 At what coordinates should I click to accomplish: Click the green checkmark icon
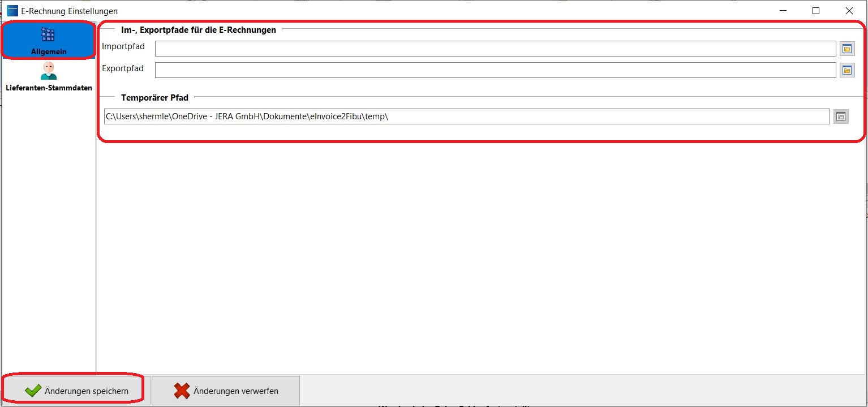(x=33, y=391)
